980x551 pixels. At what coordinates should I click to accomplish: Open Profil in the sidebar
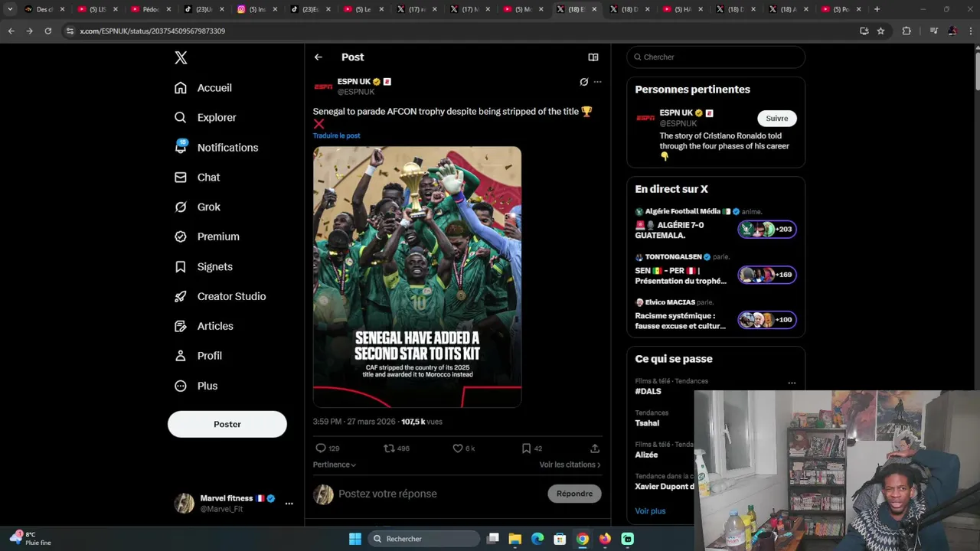[198, 357]
